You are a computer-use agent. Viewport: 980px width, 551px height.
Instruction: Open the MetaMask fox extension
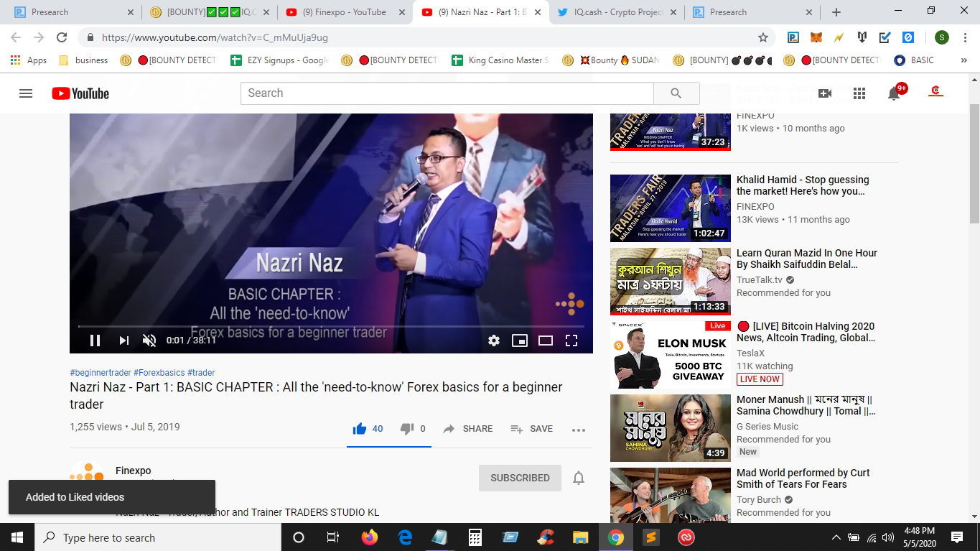pyautogui.click(x=816, y=37)
